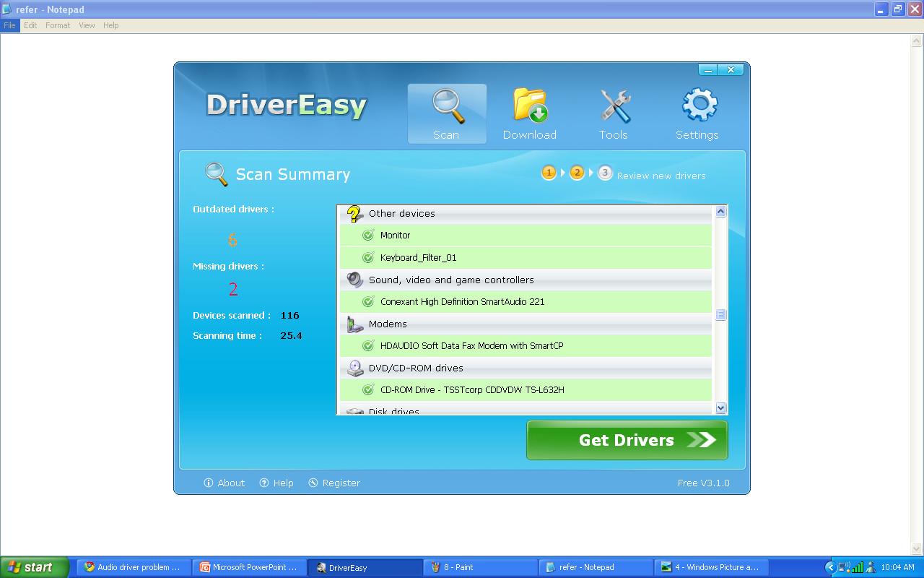Open the About link
Screen dimensions: 924x578
click(x=231, y=483)
